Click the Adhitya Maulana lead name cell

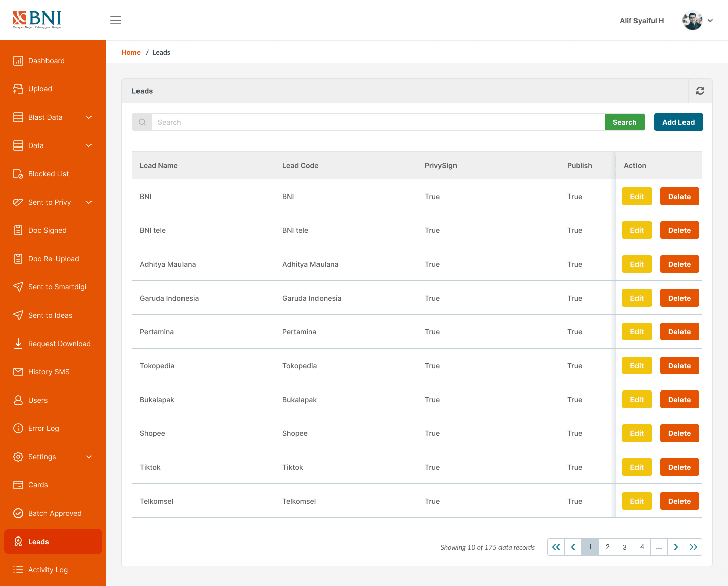168,264
